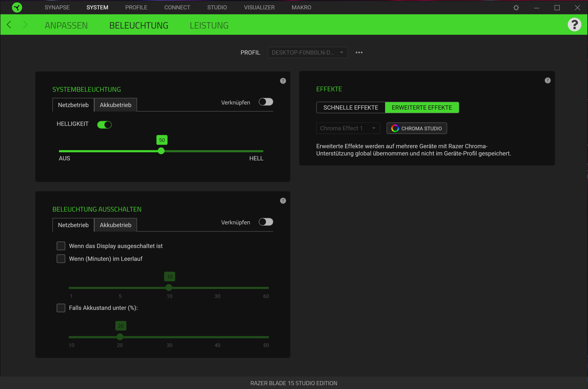
Task: Choose Schnelle Effekte
Action: click(351, 108)
